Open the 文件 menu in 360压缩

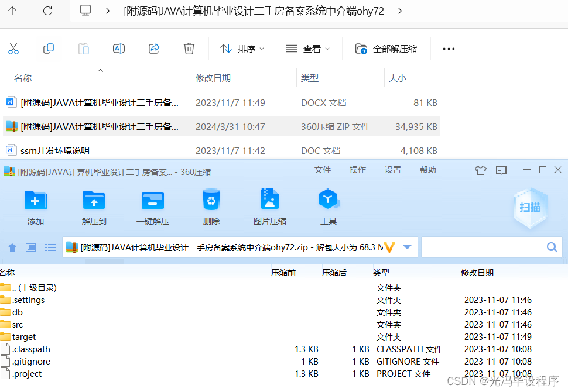pyautogui.click(x=323, y=170)
